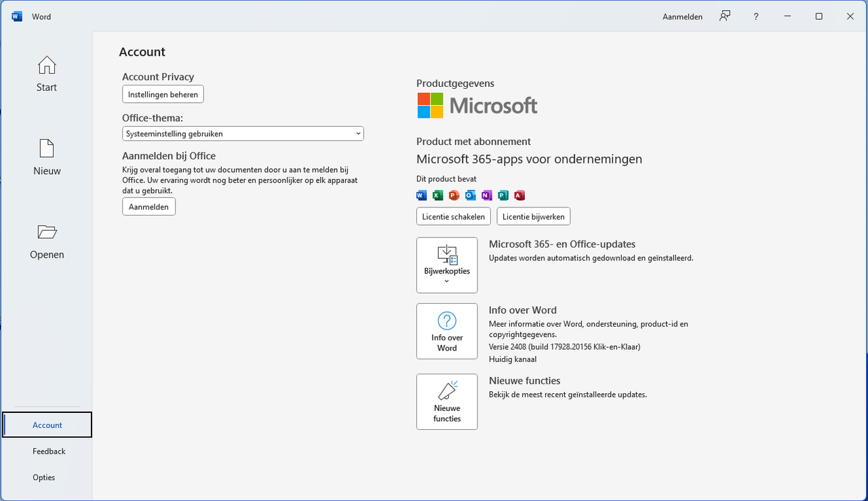Click the Microsoft 365-apps voor ondernemingen heading
868x501 pixels.
529,159
